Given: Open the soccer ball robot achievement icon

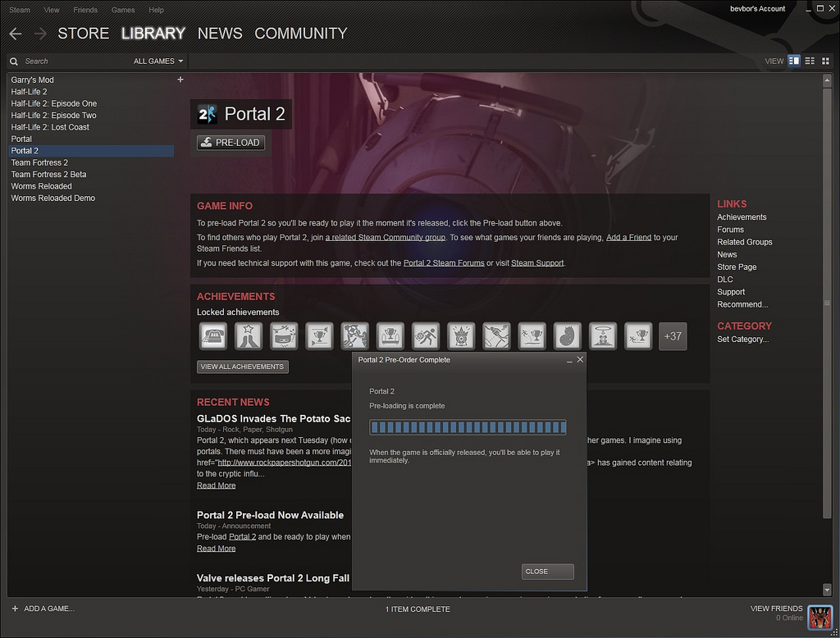Looking at the screenshot, I should coord(354,336).
